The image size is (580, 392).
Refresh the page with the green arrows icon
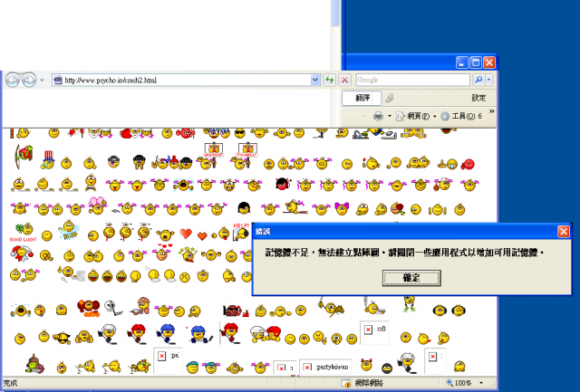(x=329, y=80)
